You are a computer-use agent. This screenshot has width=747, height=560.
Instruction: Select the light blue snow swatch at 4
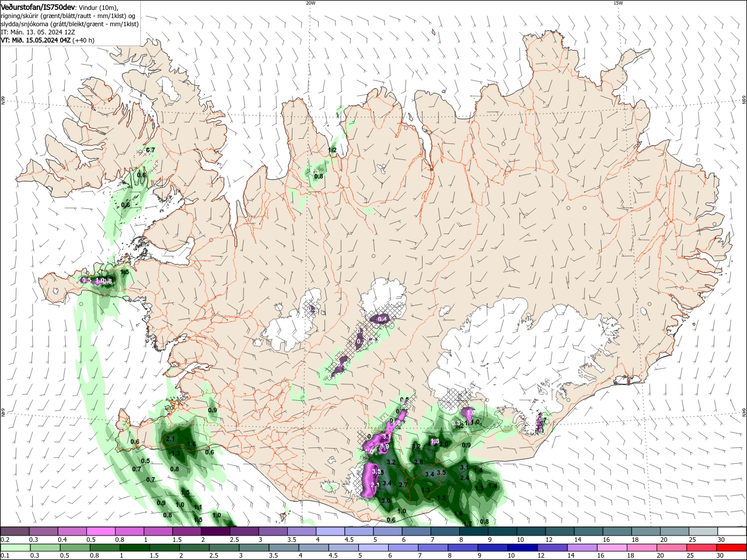(x=330, y=531)
